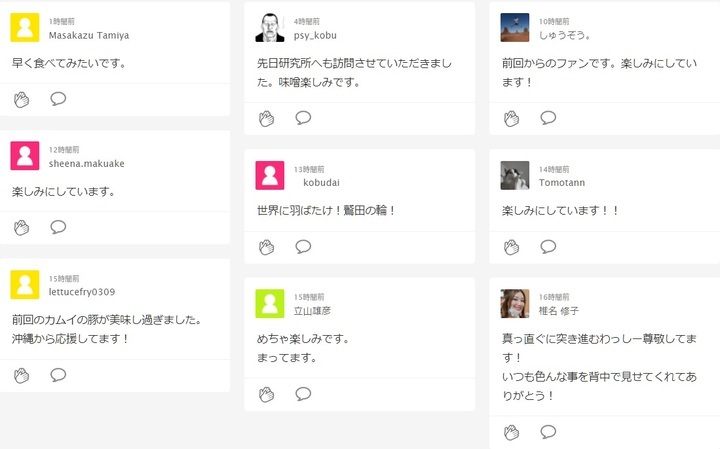The height and width of the screenshot is (449, 720).
Task: Reply to 立山雄彦's comment
Action: [303, 394]
